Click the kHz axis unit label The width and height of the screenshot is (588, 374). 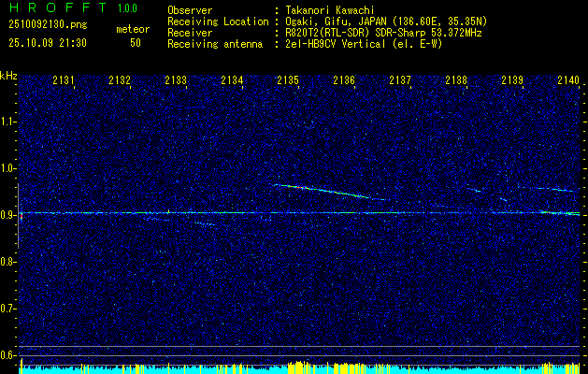pos(8,76)
